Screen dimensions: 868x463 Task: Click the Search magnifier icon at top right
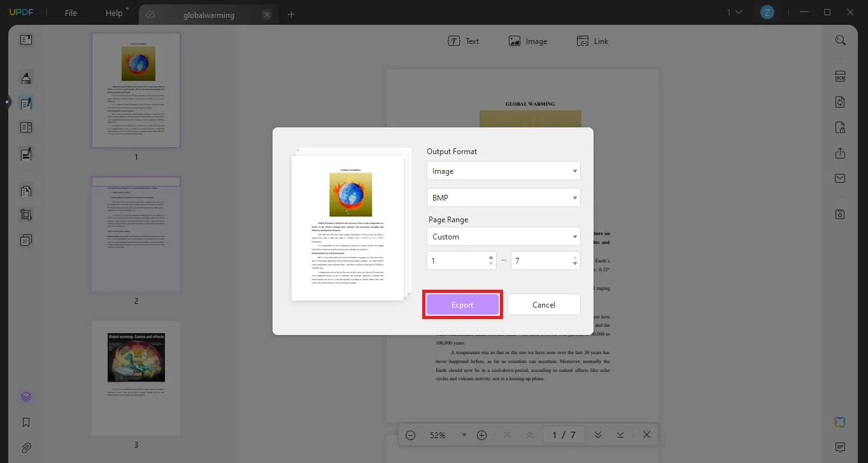click(841, 40)
